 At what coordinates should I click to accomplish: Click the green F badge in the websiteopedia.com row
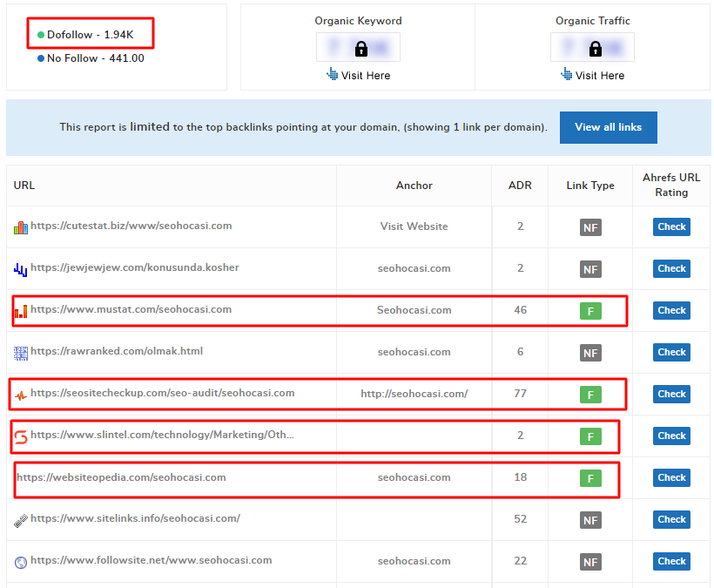coord(590,478)
